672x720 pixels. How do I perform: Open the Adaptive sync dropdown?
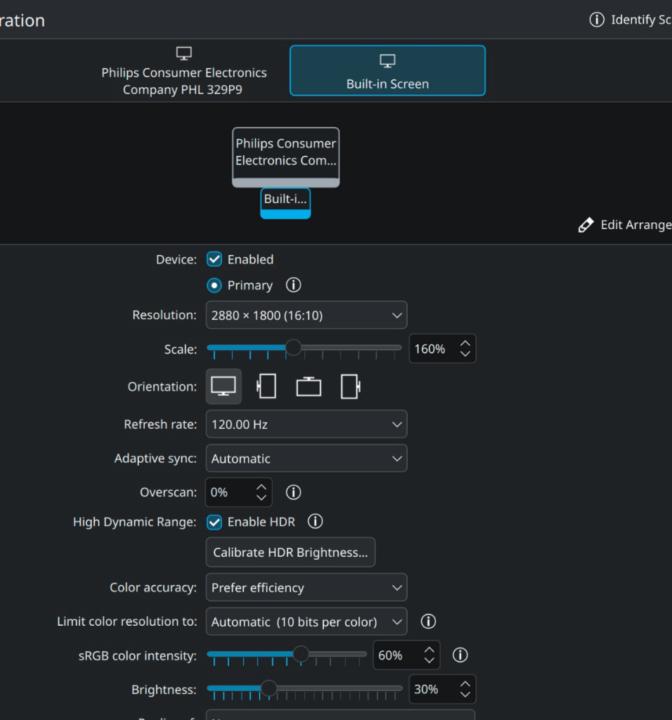pos(306,459)
